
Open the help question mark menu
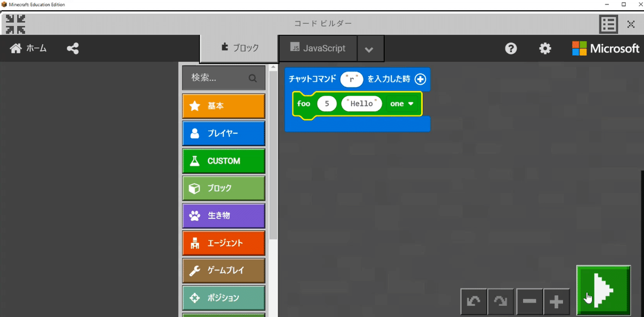click(511, 48)
